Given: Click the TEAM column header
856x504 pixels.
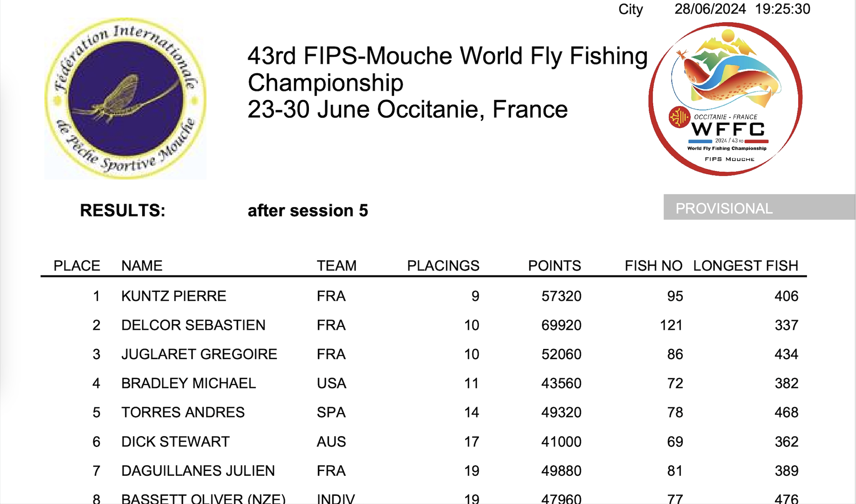Looking at the screenshot, I should click(337, 266).
